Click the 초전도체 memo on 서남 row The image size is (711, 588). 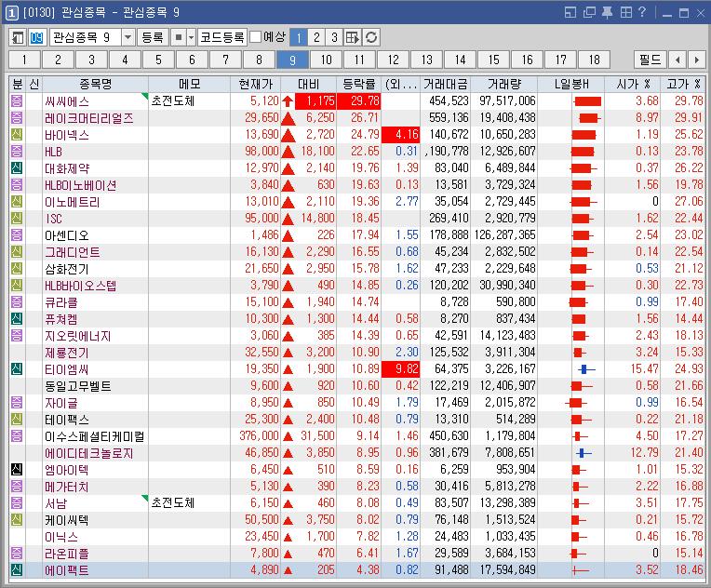173,502
